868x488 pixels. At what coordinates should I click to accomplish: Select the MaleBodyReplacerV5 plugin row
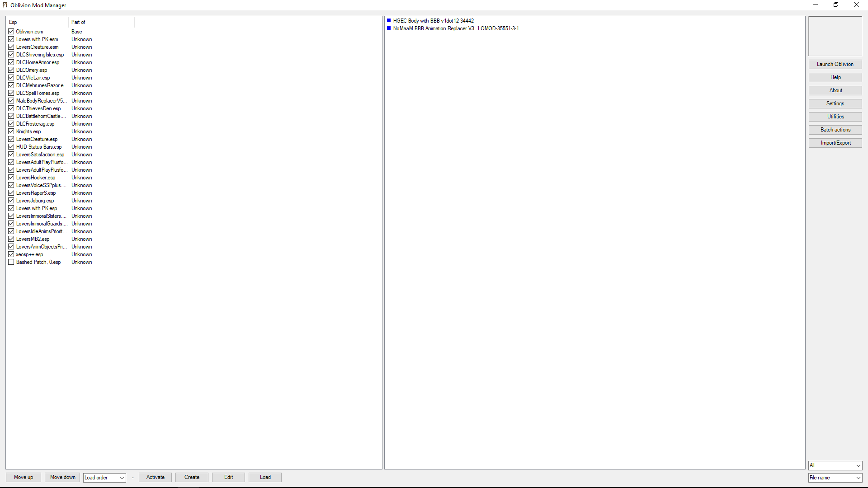click(41, 101)
